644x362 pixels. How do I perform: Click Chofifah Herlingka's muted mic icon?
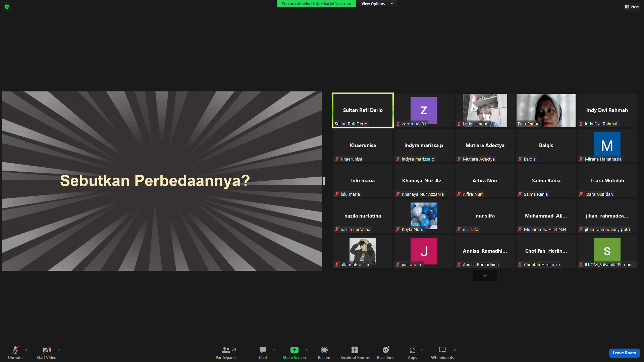click(520, 265)
